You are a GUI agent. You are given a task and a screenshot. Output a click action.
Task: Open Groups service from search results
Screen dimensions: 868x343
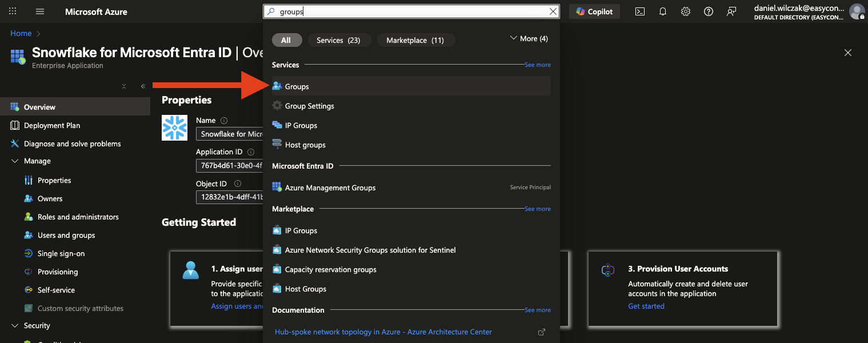297,86
